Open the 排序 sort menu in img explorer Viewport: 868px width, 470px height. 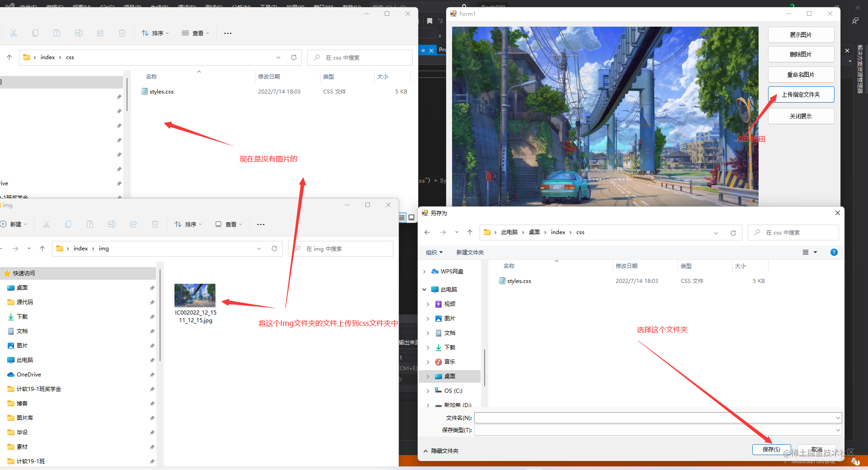[x=188, y=224]
